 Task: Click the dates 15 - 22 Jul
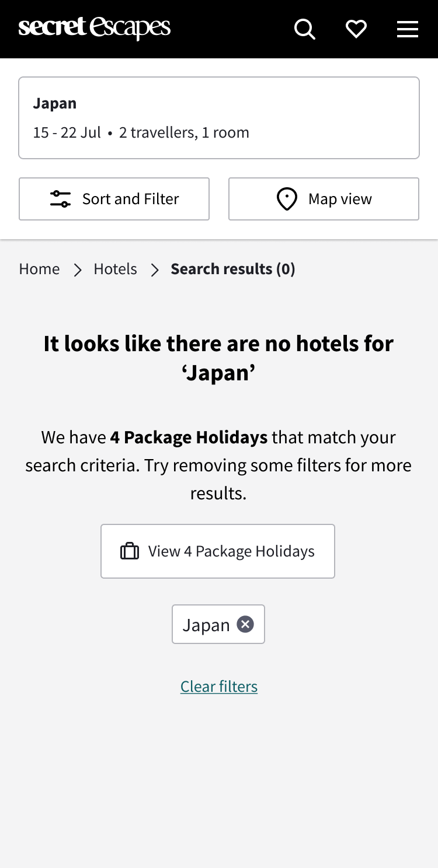pos(67,132)
